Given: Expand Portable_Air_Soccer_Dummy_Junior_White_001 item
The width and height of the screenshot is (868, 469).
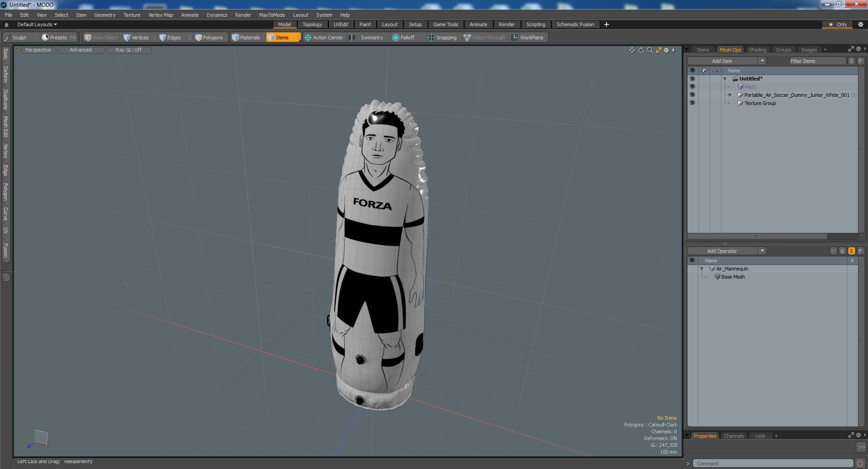Looking at the screenshot, I should point(730,95).
